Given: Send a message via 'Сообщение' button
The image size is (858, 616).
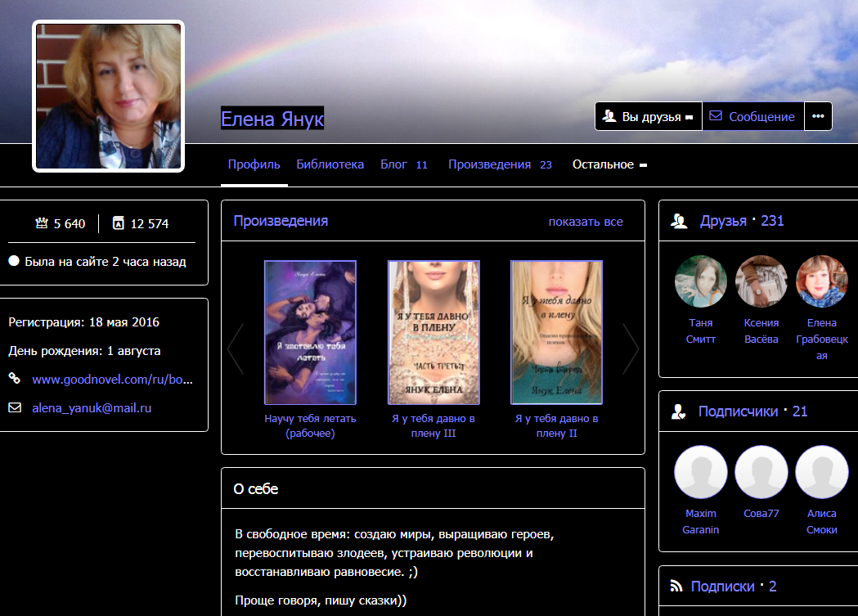Looking at the screenshot, I should coord(752,116).
